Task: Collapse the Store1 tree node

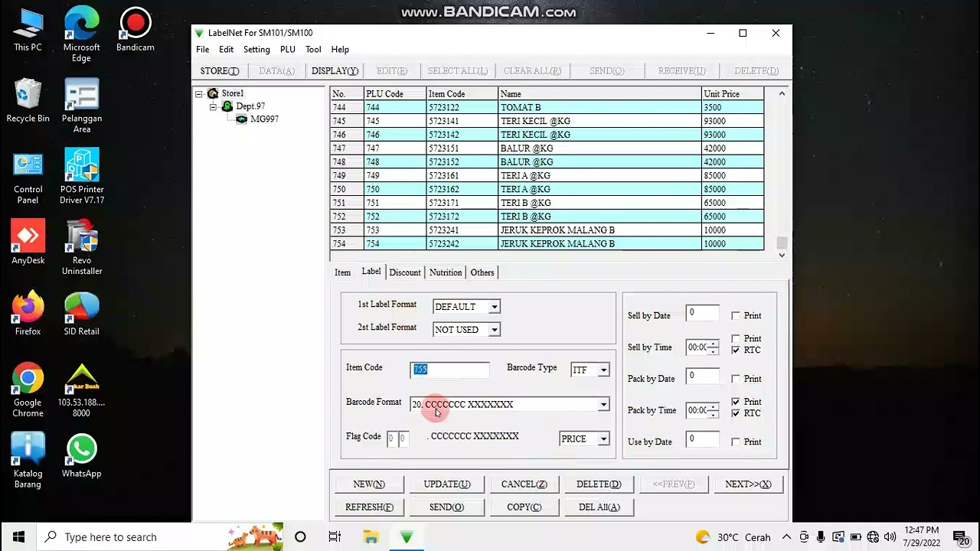Action: 199,93
